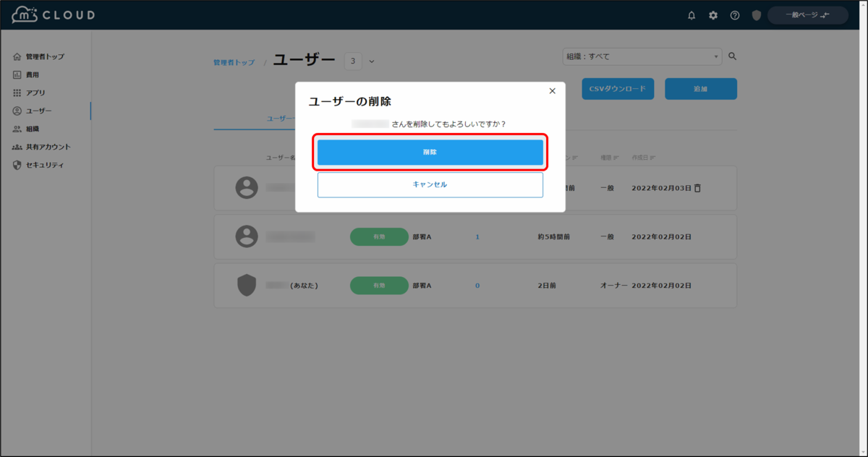Click the 共有アカウント sidebar icon
The width and height of the screenshot is (868, 457).
[16, 146]
